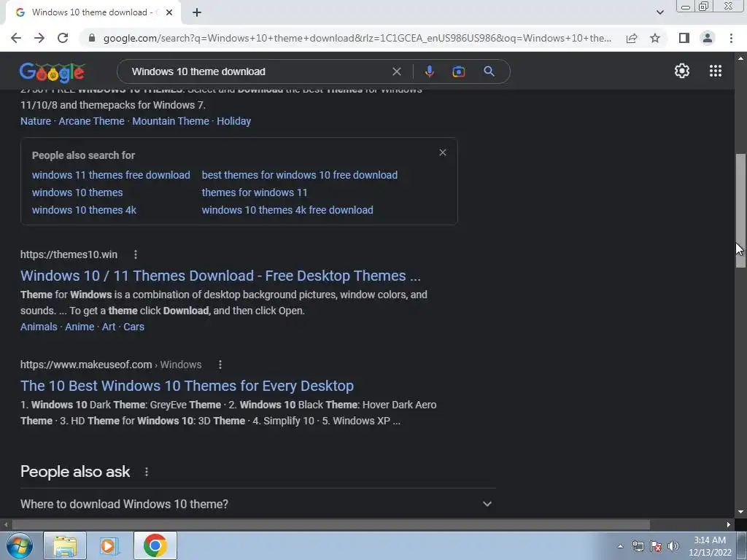Image resolution: width=747 pixels, height=560 pixels.
Task: Open the Windows Start menu
Action: [19, 545]
